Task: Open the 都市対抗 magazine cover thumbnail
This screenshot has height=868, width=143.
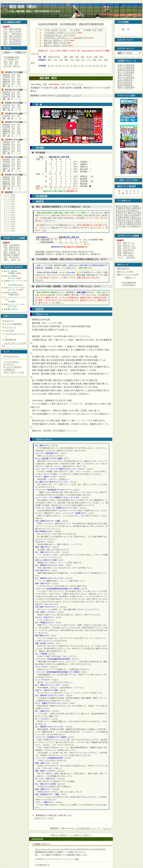Action: pyautogui.click(x=129, y=111)
